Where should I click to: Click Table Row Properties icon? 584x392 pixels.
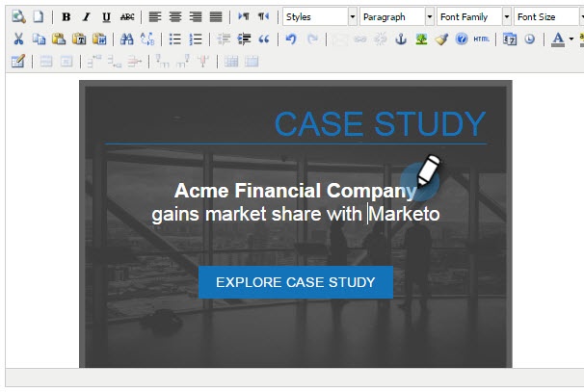(46, 61)
